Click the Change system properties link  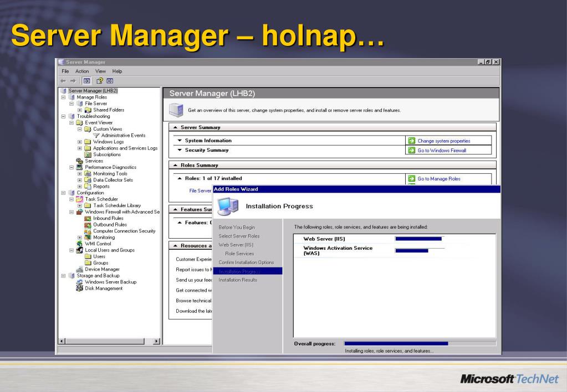click(444, 141)
